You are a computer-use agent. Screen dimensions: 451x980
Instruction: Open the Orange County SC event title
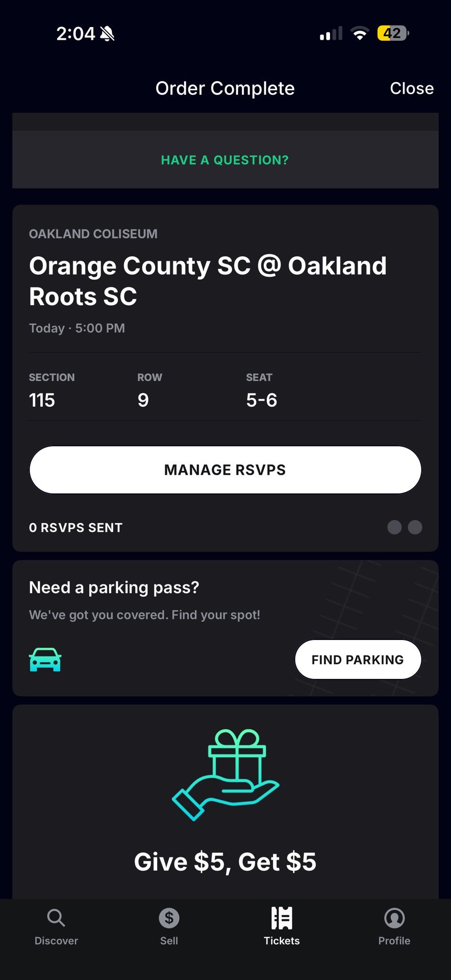click(x=208, y=281)
